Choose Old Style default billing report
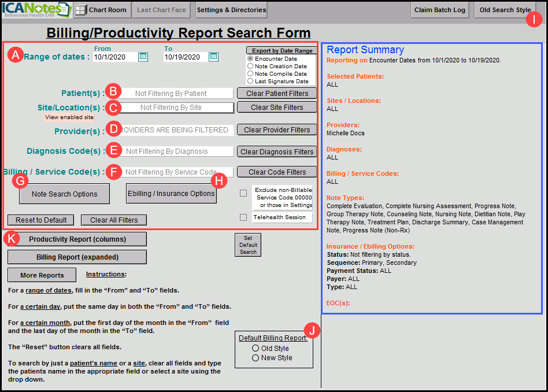This screenshot has height=392, width=548. point(255,349)
